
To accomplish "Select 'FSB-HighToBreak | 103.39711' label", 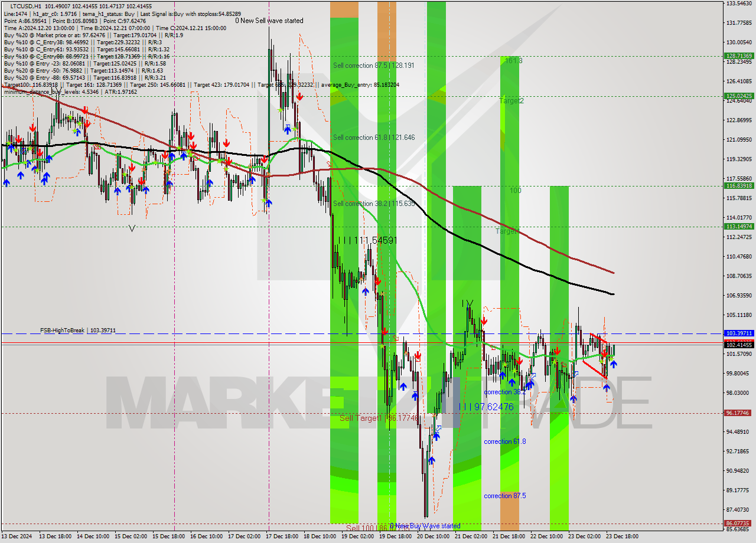I will click(x=79, y=331).
